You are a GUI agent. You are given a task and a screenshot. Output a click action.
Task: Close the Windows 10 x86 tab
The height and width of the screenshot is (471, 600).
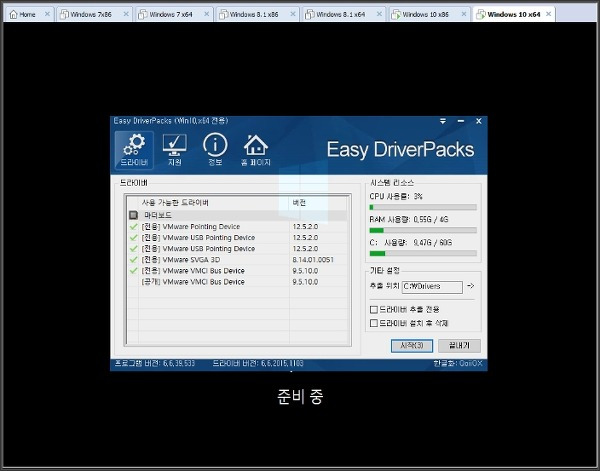tap(464, 14)
